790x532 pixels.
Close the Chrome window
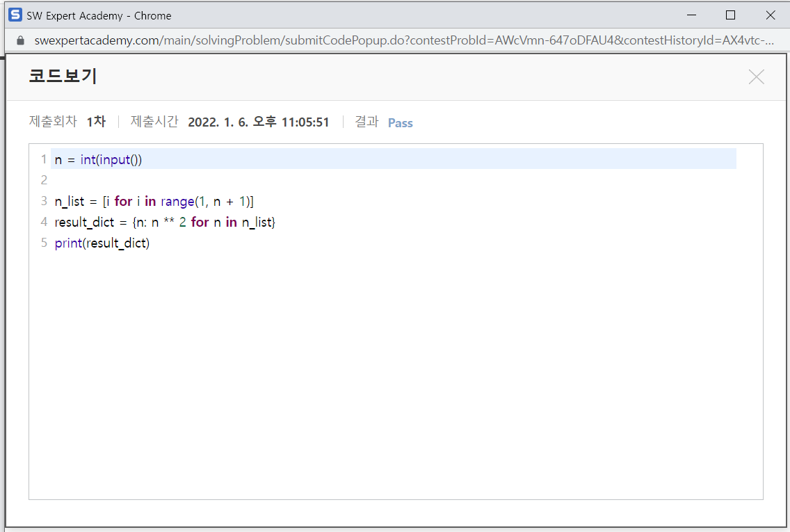pyautogui.click(x=771, y=15)
